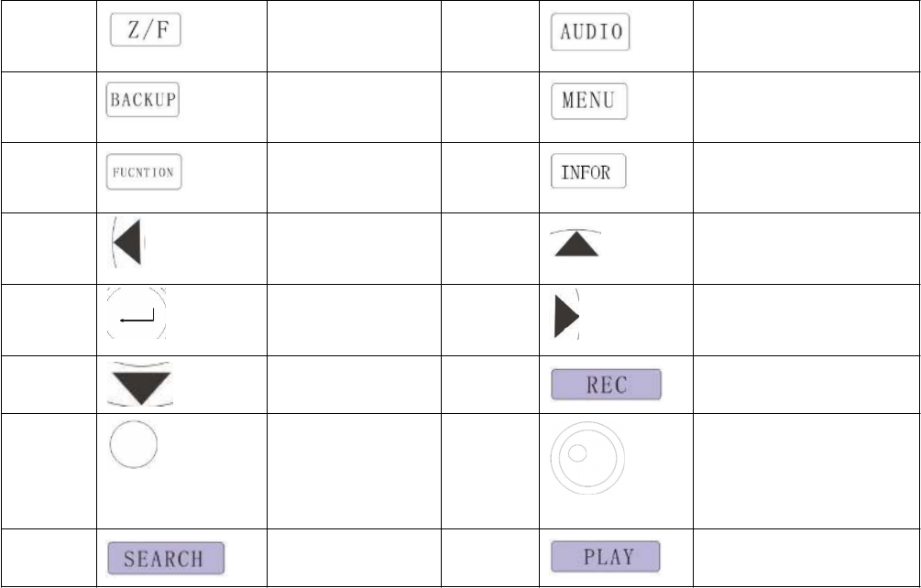Open the MENU button
The image size is (921, 588).
tap(589, 101)
